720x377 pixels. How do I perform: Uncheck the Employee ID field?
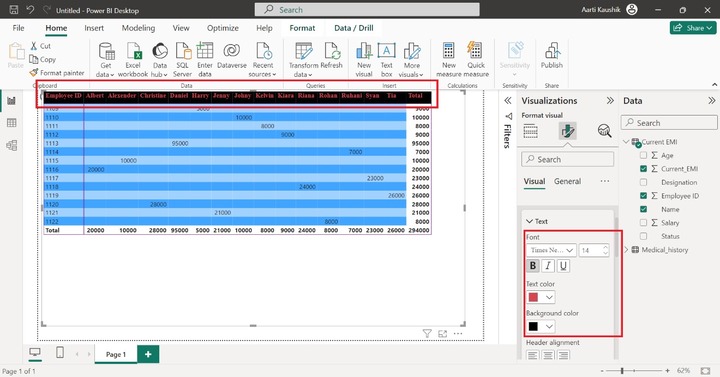643,196
